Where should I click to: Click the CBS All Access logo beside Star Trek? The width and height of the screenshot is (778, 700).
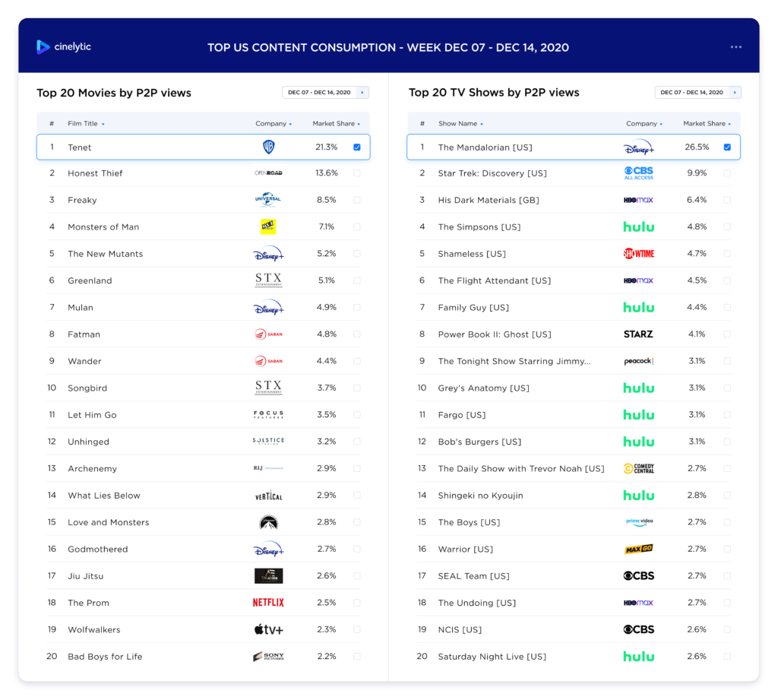tap(638, 173)
